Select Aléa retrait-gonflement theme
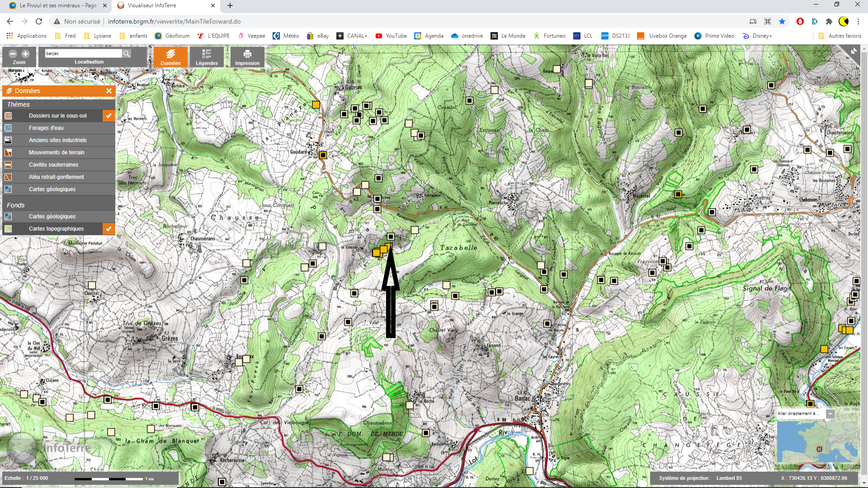 click(56, 177)
